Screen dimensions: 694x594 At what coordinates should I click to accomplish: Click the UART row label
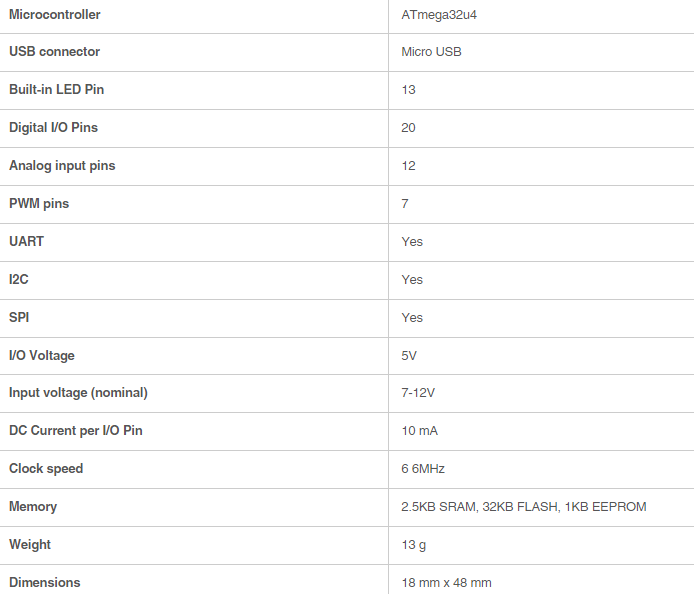[26, 242]
